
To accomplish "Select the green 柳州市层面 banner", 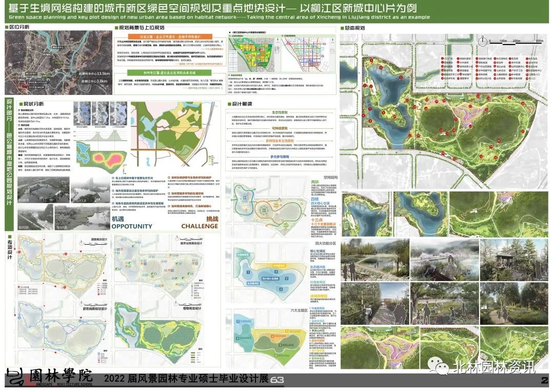I will [170, 73].
